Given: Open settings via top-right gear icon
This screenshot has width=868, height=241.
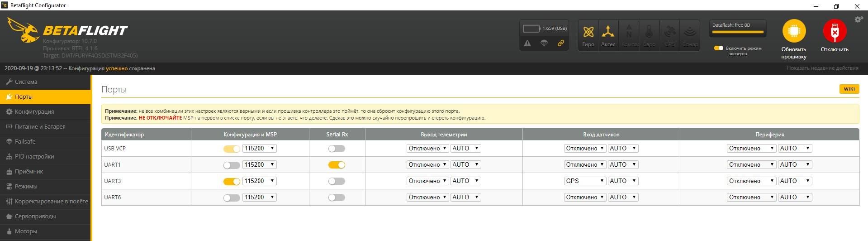Looking at the screenshot, I should (x=858, y=19).
